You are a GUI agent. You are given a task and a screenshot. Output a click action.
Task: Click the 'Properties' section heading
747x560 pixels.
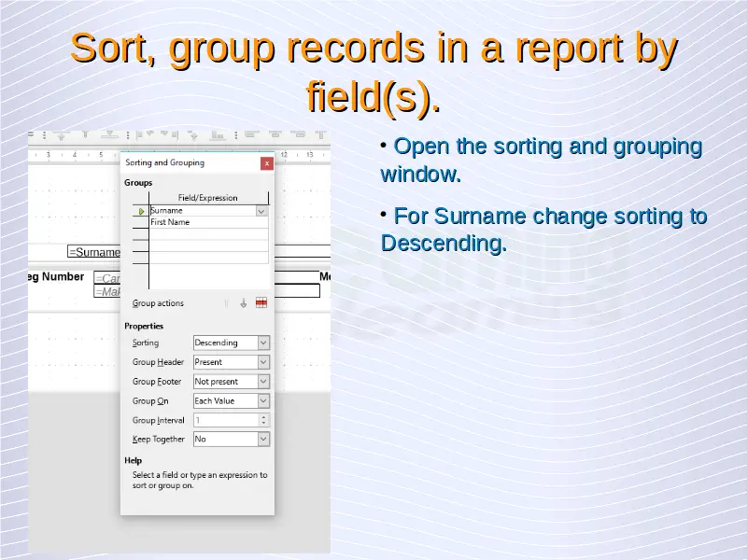click(144, 326)
